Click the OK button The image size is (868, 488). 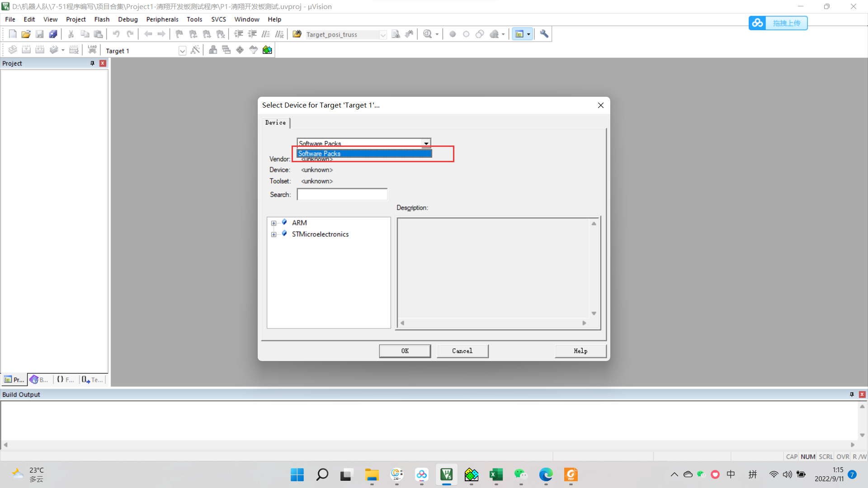(405, 351)
